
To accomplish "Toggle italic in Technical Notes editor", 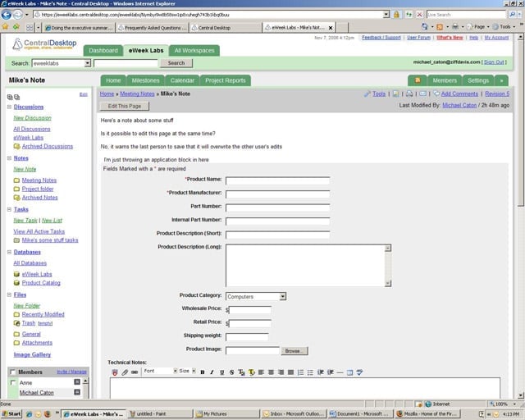I will (x=212, y=372).
